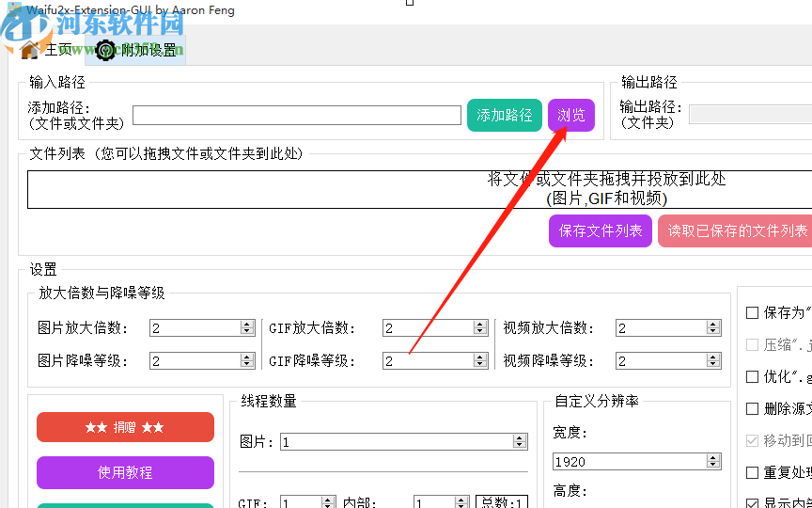Switch to the 主页 tab

[45, 50]
